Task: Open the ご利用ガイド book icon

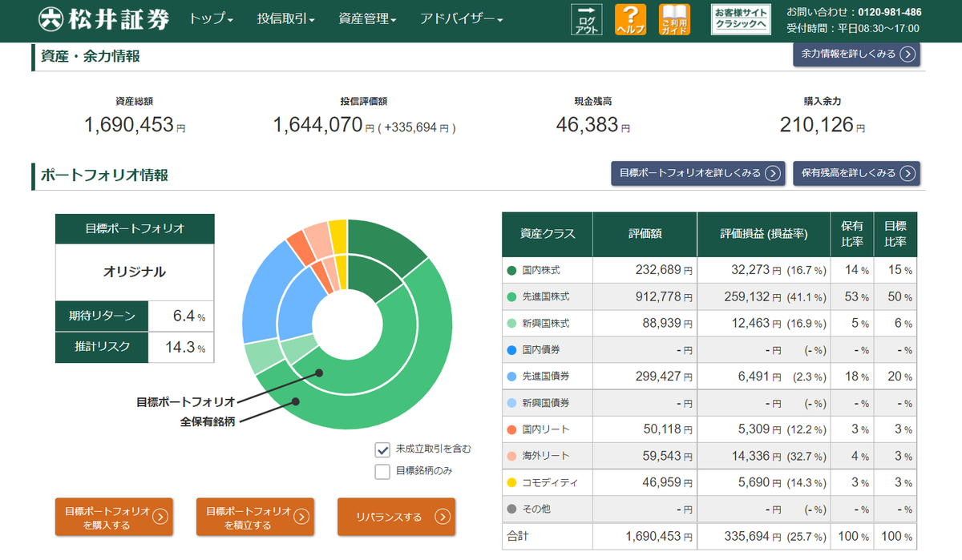Action: [x=674, y=20]
